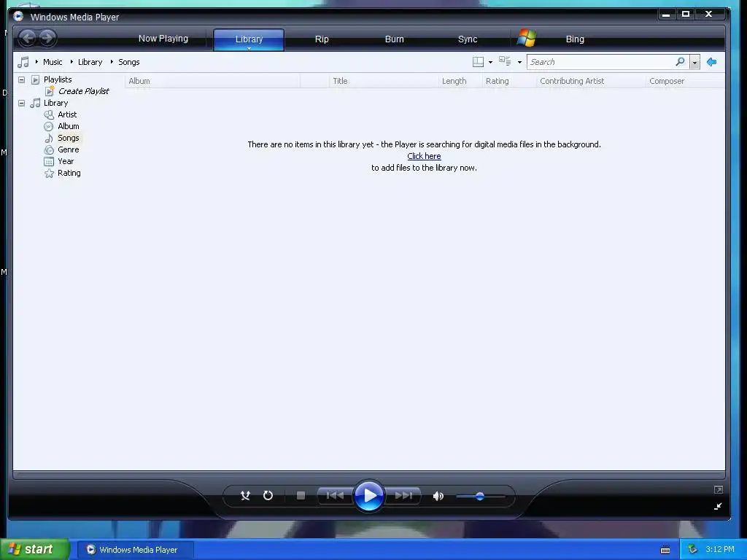
Task: Toggle repeat playback
Action: (x=268, y=496)
